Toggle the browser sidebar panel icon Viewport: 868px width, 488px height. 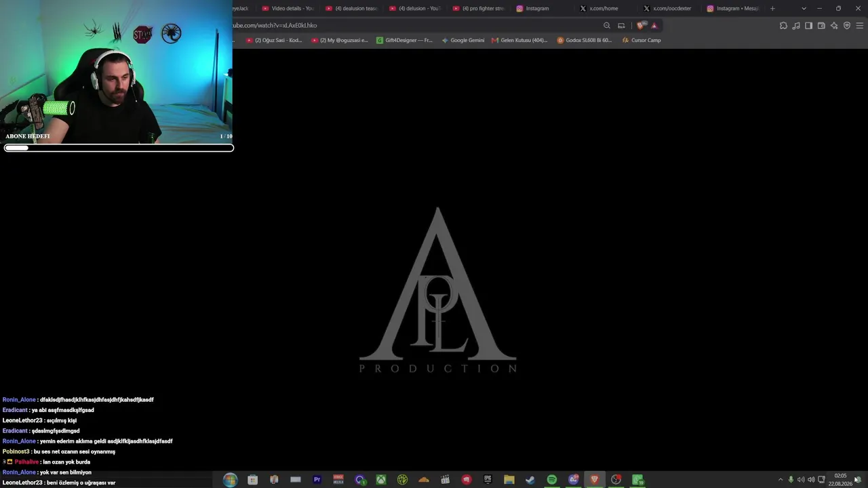click(808, 26)
